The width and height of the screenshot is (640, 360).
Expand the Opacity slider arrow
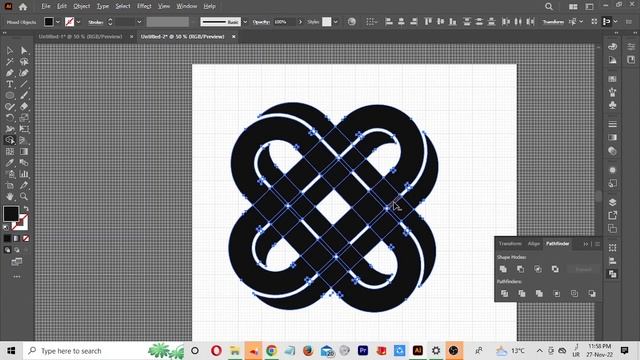[300, 22]
